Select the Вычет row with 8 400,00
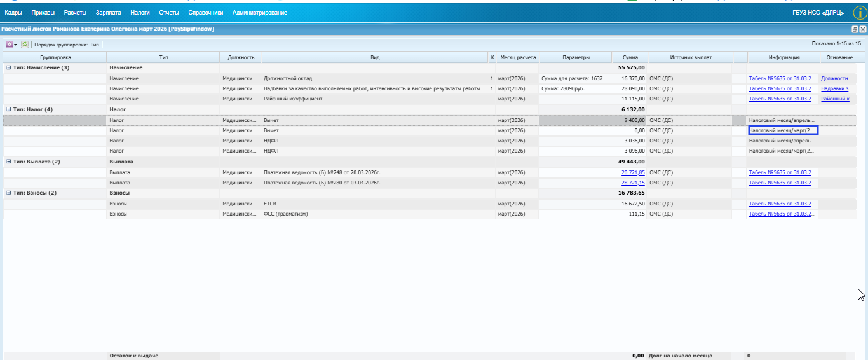The image size is (868, 360). 431,120
